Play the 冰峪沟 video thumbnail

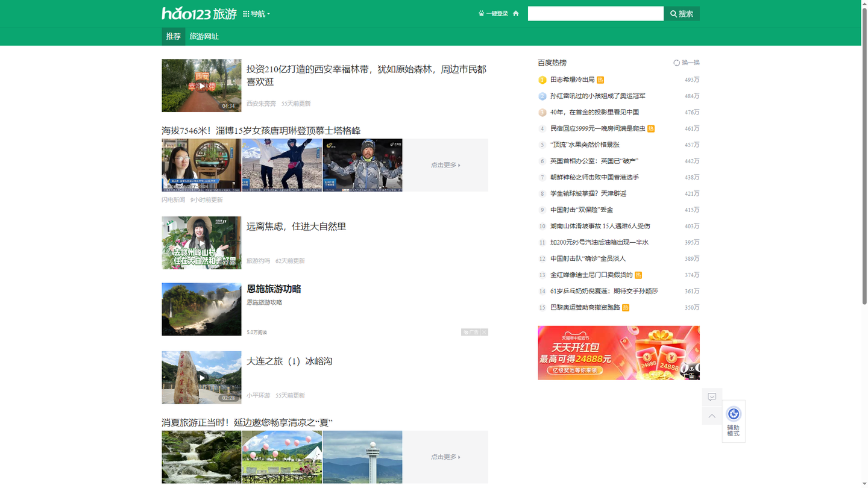[201, 378]
